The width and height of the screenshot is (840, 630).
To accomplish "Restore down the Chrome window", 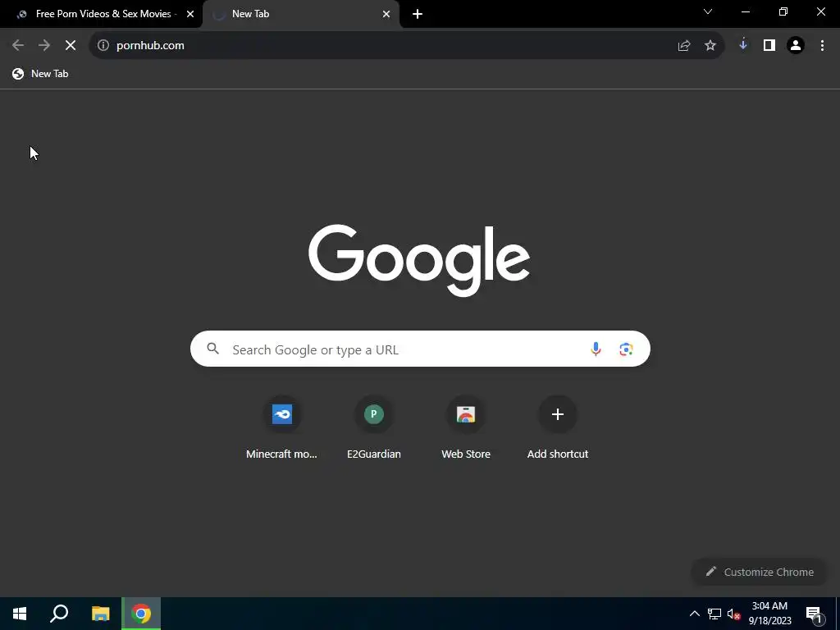I will click(783, 11).
